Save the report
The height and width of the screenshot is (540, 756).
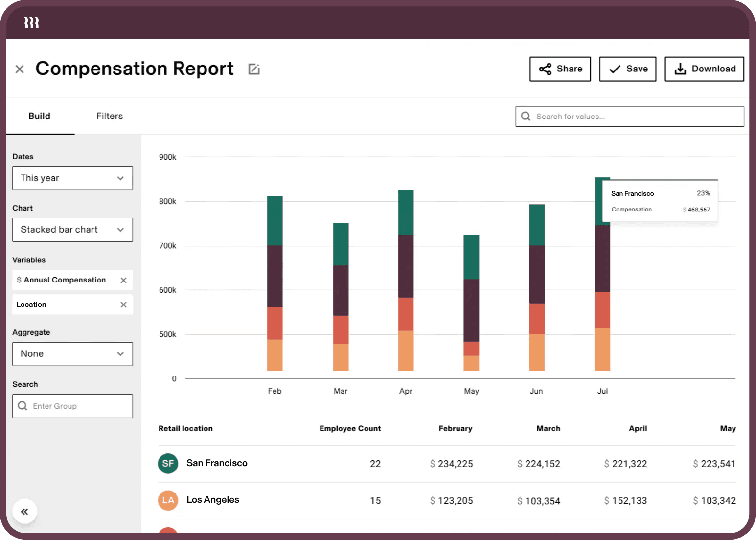[627, 69]
